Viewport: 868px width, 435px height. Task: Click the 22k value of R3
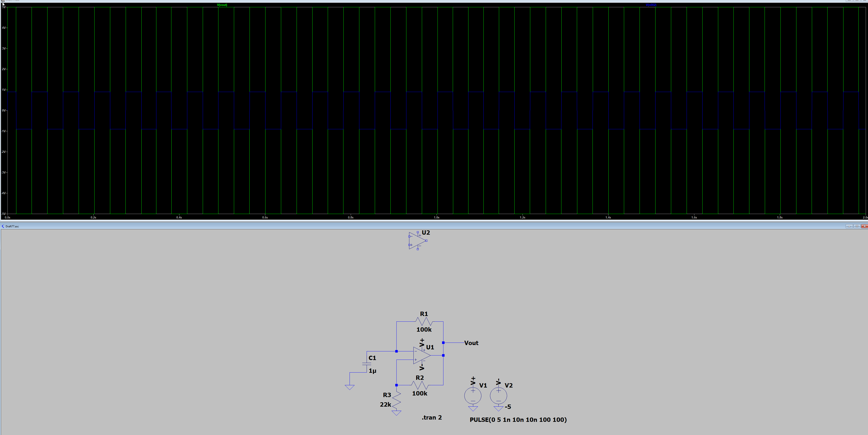(x=385, y=405)
